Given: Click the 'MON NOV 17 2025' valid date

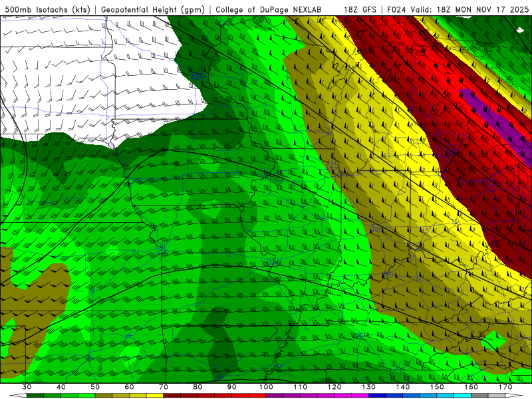Looking at the screenshot, I should (x=491, y=9).
